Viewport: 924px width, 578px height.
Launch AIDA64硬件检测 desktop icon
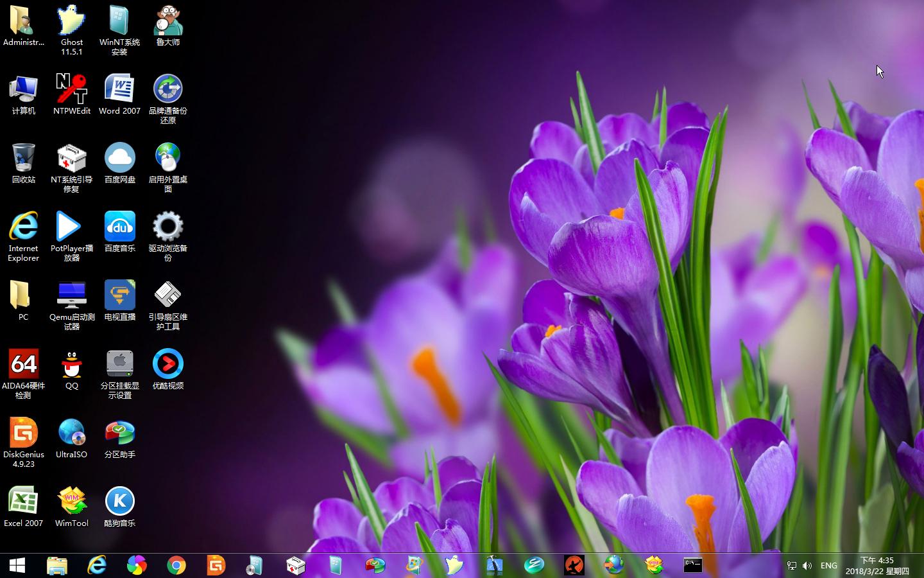click(24, 374)
